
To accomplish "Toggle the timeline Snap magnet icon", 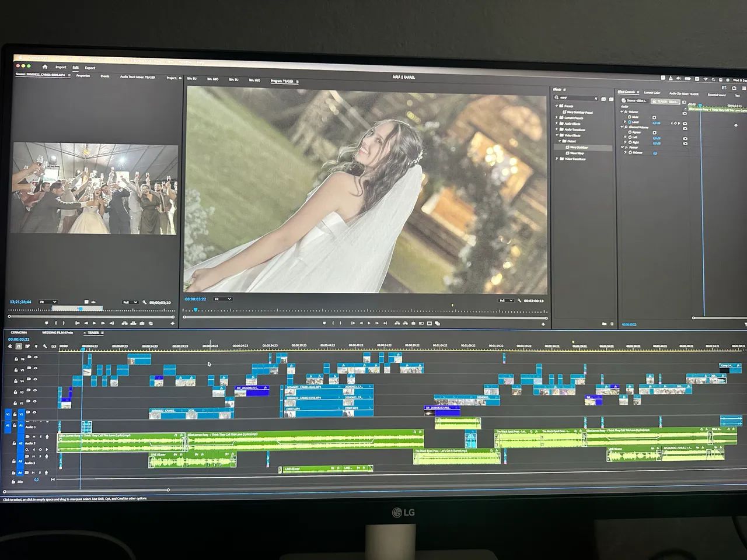I will coord(19,346).
